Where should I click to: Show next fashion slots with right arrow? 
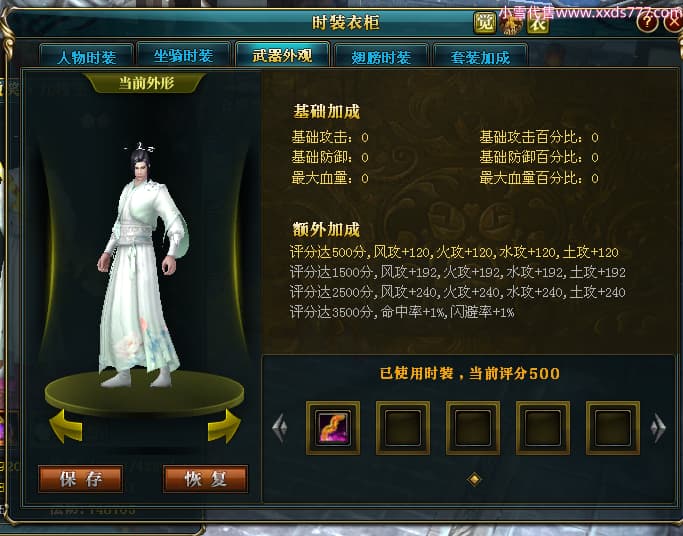pos(658,428)
